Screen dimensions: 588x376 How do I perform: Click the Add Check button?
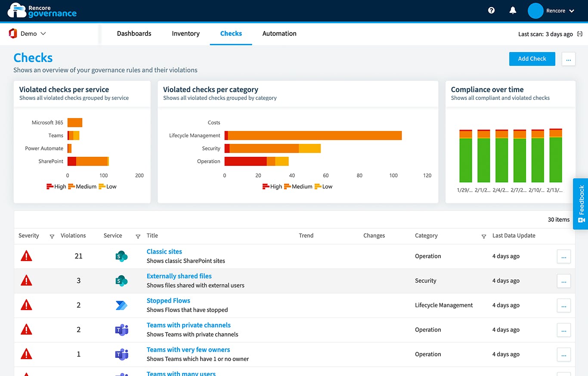532,59
